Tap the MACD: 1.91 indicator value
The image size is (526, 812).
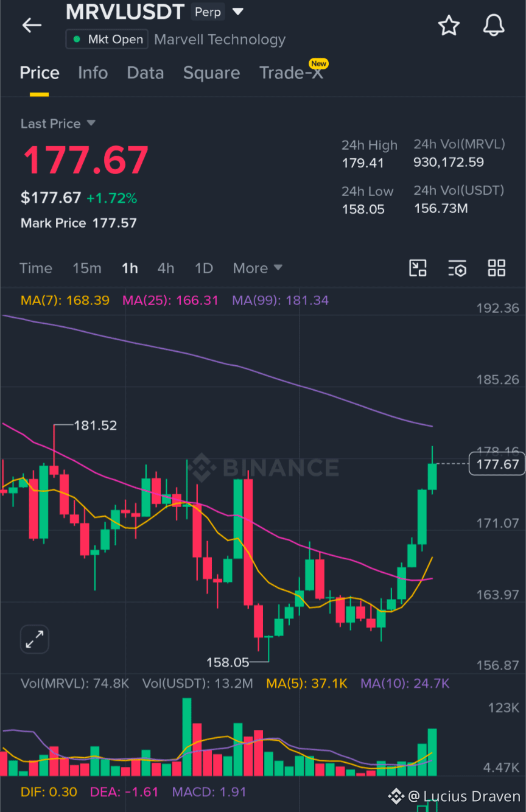pyautogui.click(x=209, y=792)
